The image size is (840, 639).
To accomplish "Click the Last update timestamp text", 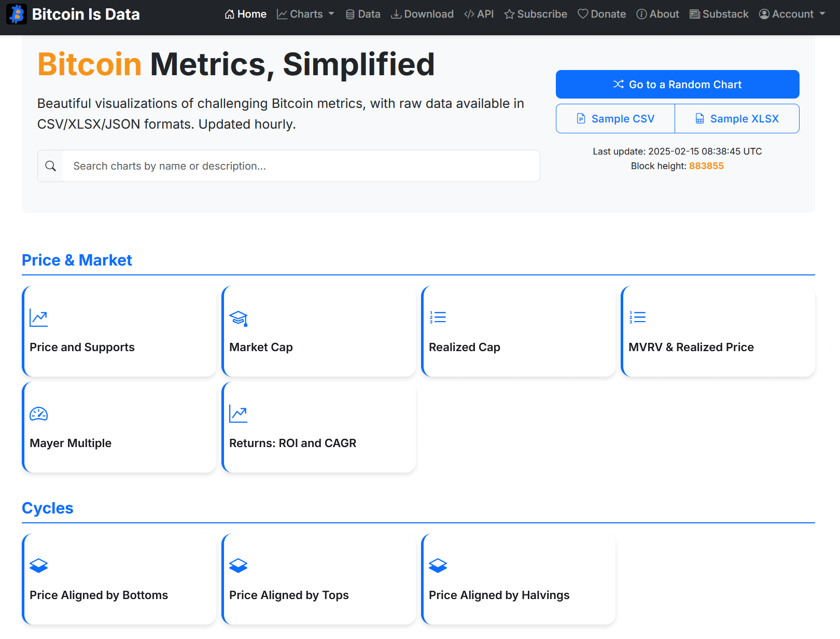I will click(677, 151).
